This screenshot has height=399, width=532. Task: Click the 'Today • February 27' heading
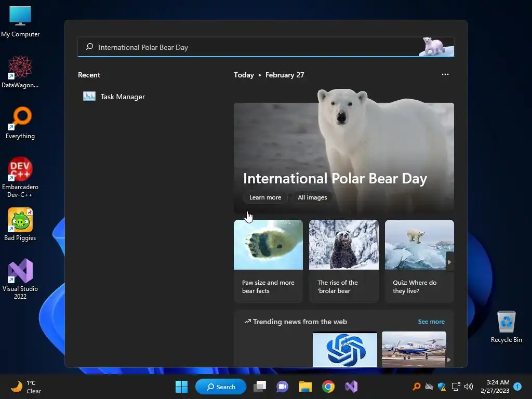point(269,75)
